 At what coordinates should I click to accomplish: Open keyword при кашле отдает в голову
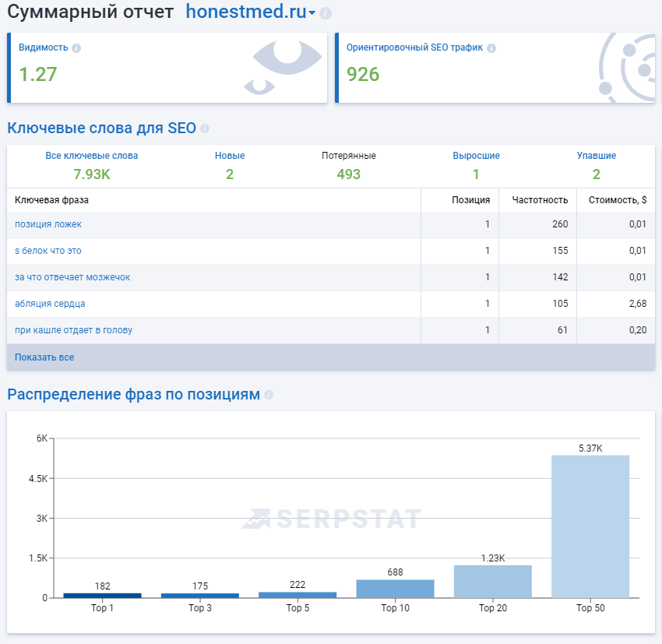73,330
